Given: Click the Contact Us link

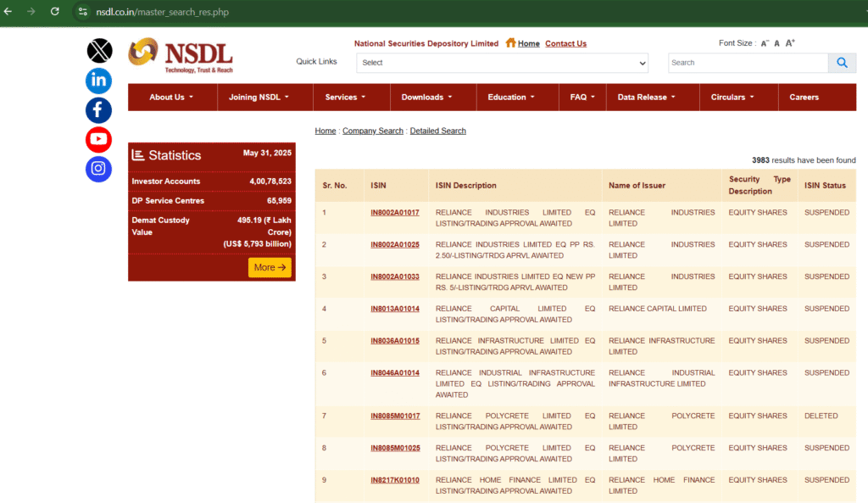Looking at the screenshot, I should click(x=565, y=43).
